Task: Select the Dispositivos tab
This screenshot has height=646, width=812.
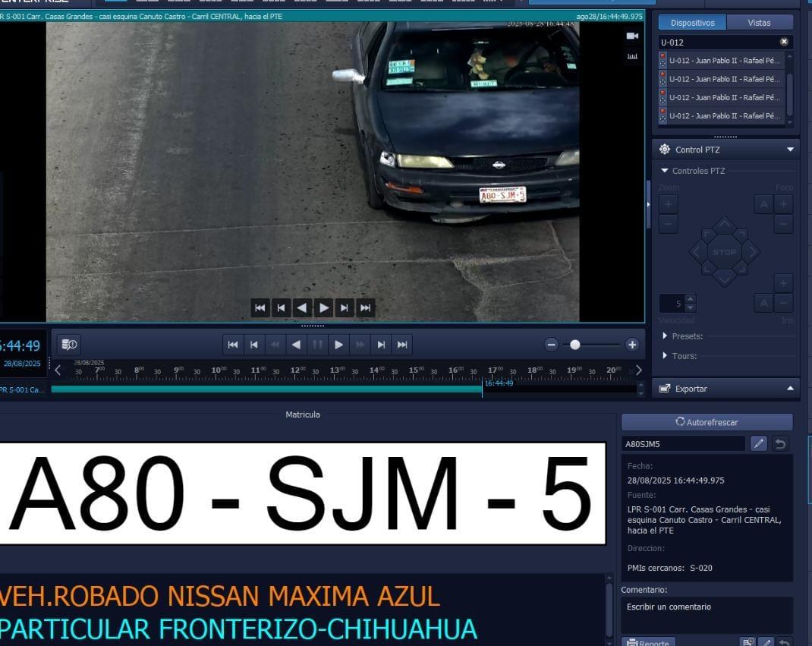Action: [x=692, y=23]
